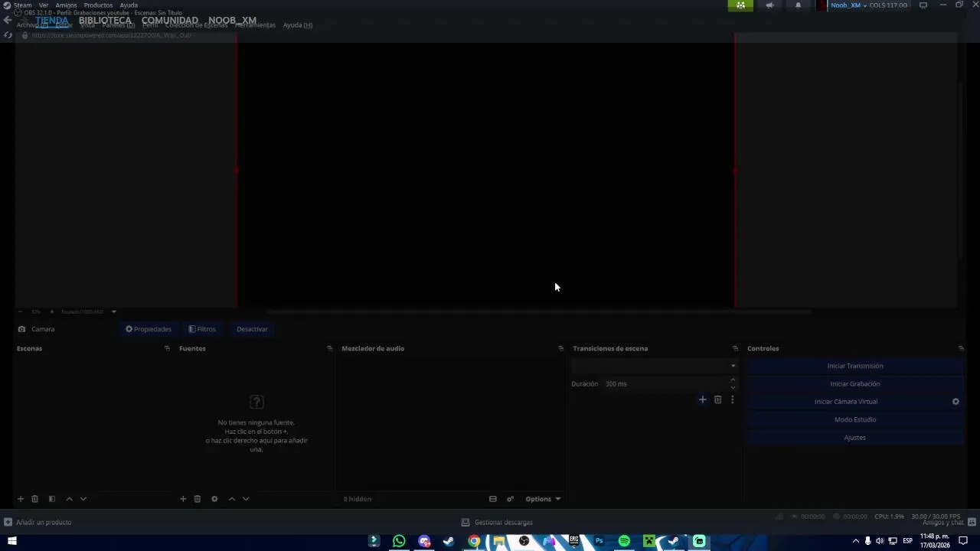The height and width of the screenshot is (551, 980).
Task: Open Windows Start menu
Action: pyautogui.click(x=11, y=541)
